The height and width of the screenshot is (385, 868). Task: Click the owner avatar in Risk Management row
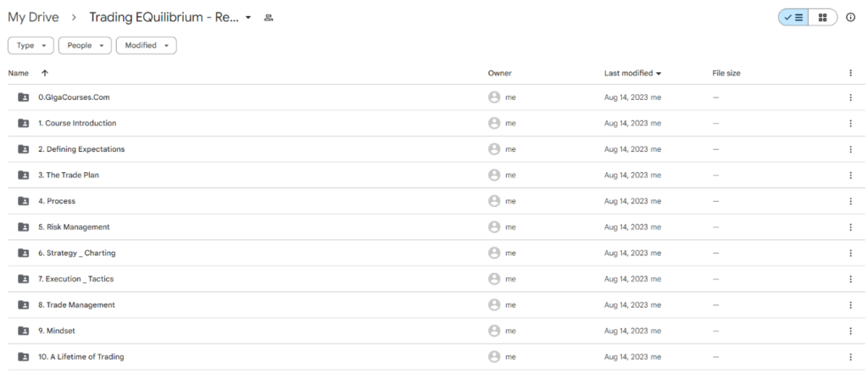coord(494,227)
